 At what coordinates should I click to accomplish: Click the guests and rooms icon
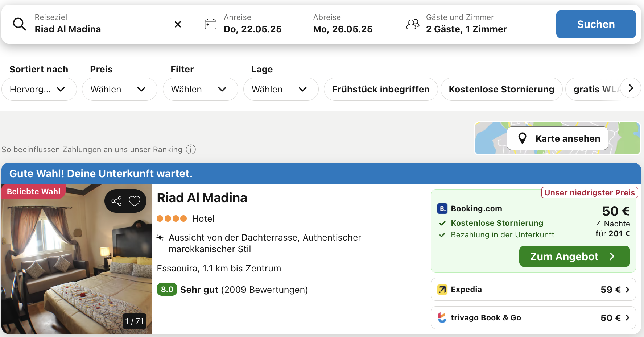[x=413, y=24]
